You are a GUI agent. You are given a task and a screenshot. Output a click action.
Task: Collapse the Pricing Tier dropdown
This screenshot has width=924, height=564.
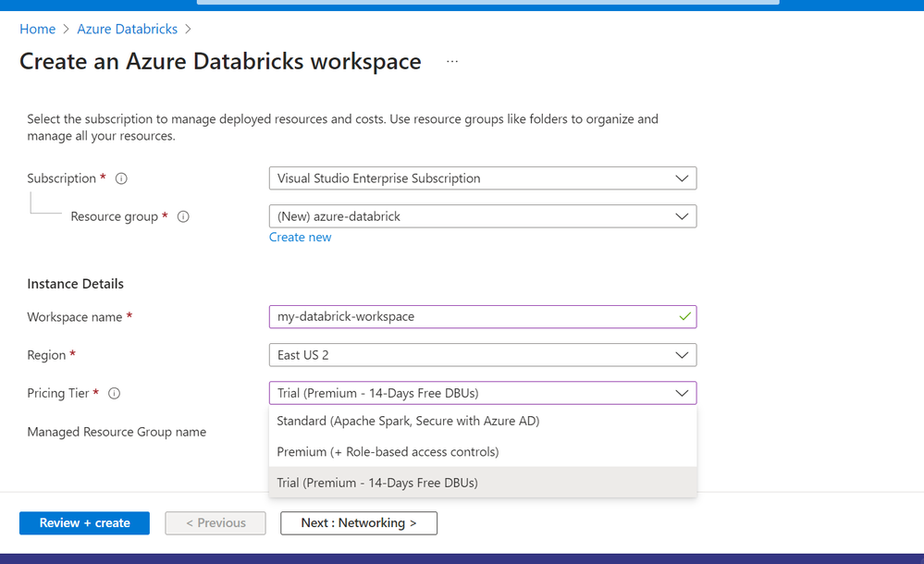483,393
